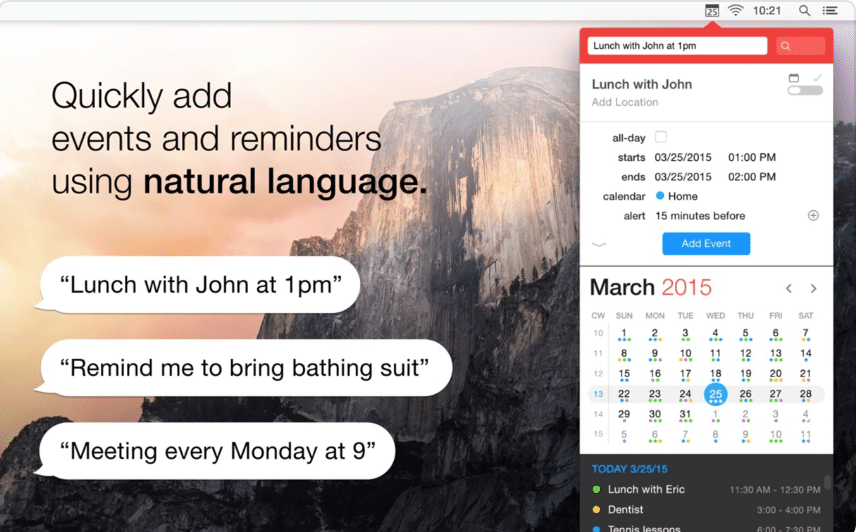Select calendar week 13 number
The width and height of the screenshot is (856, 532).
tap(598, 394)
